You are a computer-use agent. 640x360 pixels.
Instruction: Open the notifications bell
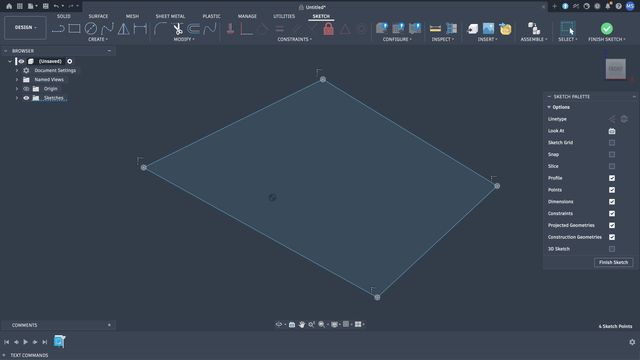coord(608,6)
